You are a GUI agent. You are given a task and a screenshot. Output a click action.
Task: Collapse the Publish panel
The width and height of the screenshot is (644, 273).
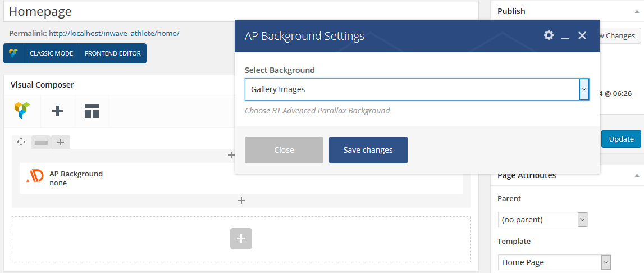pos(637,11)
